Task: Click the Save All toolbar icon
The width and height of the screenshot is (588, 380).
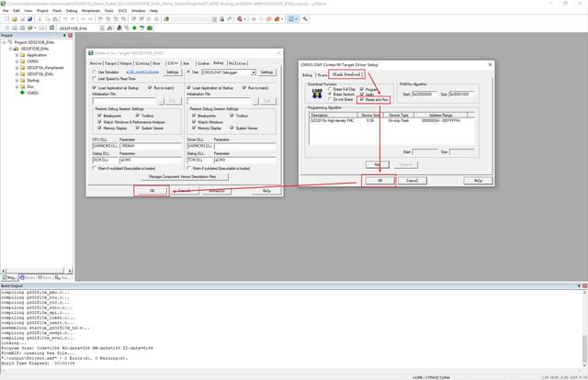Action: coord(29,18)
